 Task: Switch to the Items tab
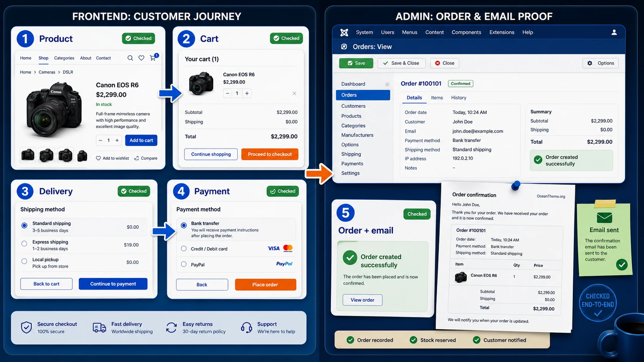point(437,98)
